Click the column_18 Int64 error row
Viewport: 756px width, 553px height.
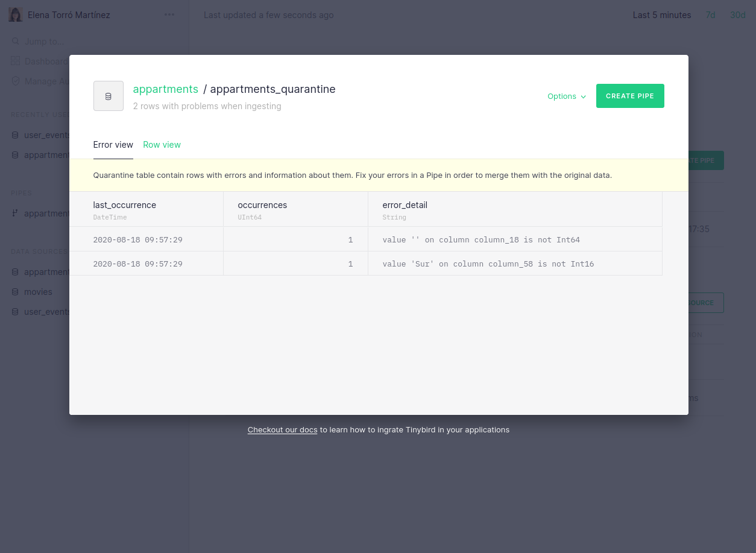(x=480, y=240)
